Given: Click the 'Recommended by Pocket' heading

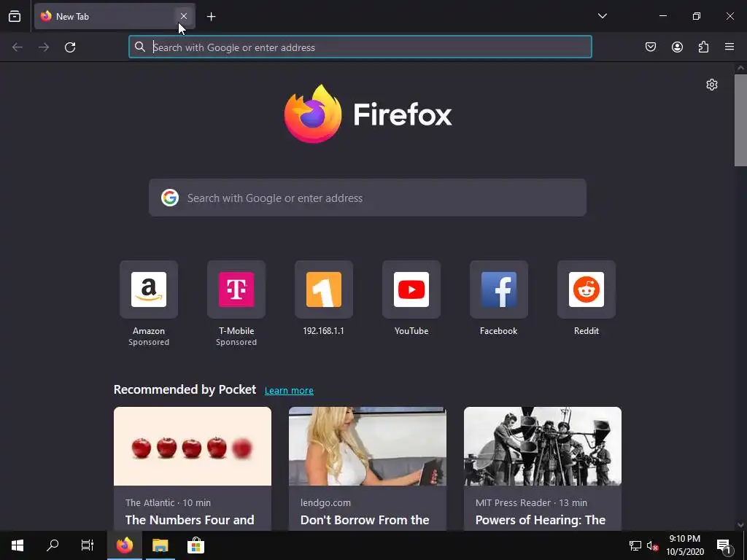Looking at the screenshot, I should click(x=185, y=389).
